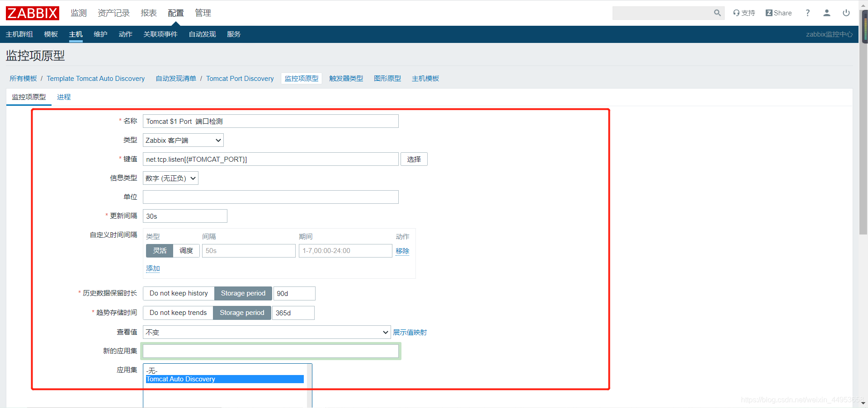
Task: Open the 资产记录 menu
Action: coord(113,13)
